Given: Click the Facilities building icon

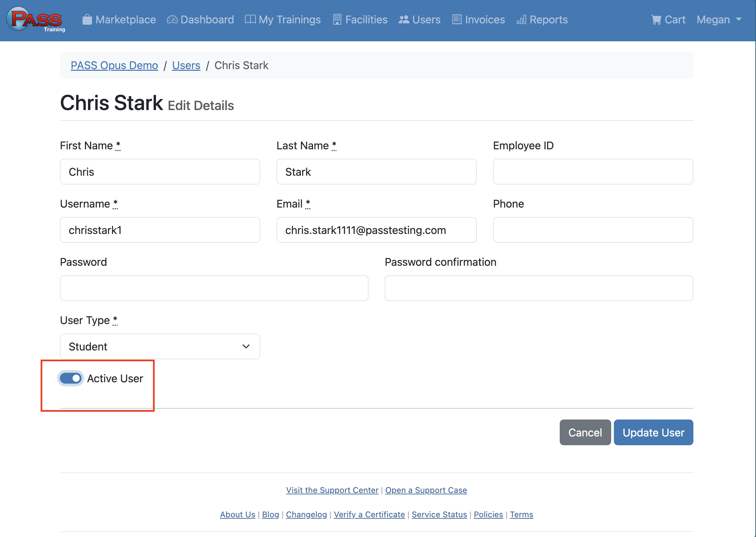Looking at the screenshot, I should point(337,20).
